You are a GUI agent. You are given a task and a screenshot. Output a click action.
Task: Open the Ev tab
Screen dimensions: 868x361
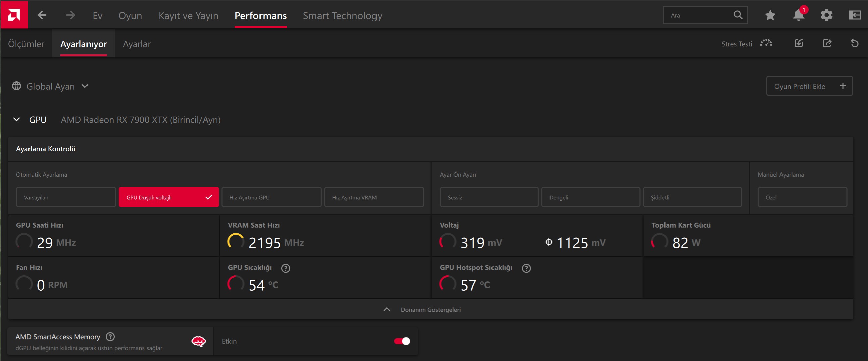click(97, 15)
